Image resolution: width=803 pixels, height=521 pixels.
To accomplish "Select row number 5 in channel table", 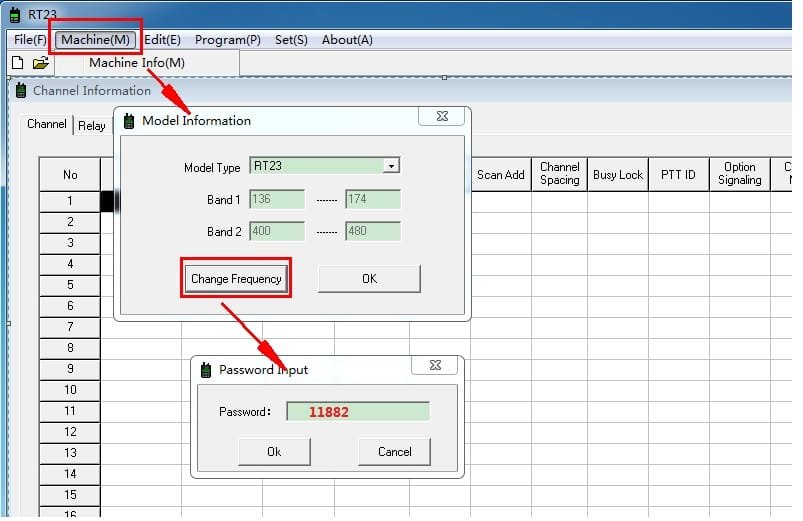I will click(x=70, y=285).
